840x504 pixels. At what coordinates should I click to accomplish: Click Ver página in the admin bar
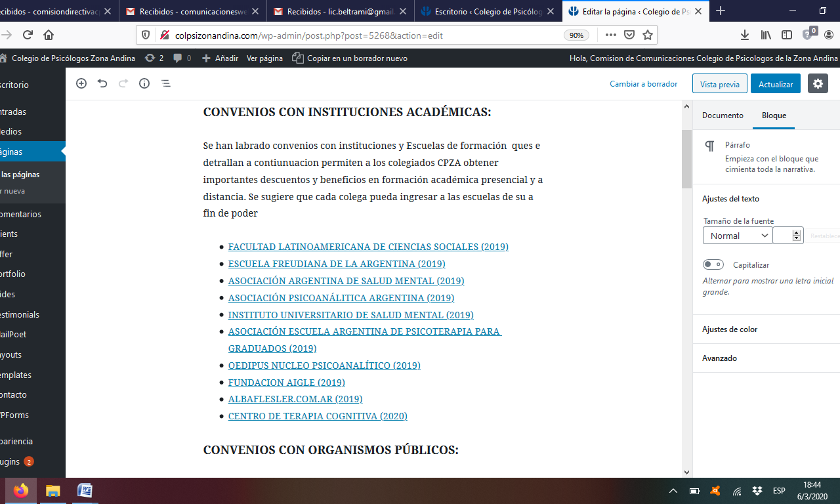[264, 58]
